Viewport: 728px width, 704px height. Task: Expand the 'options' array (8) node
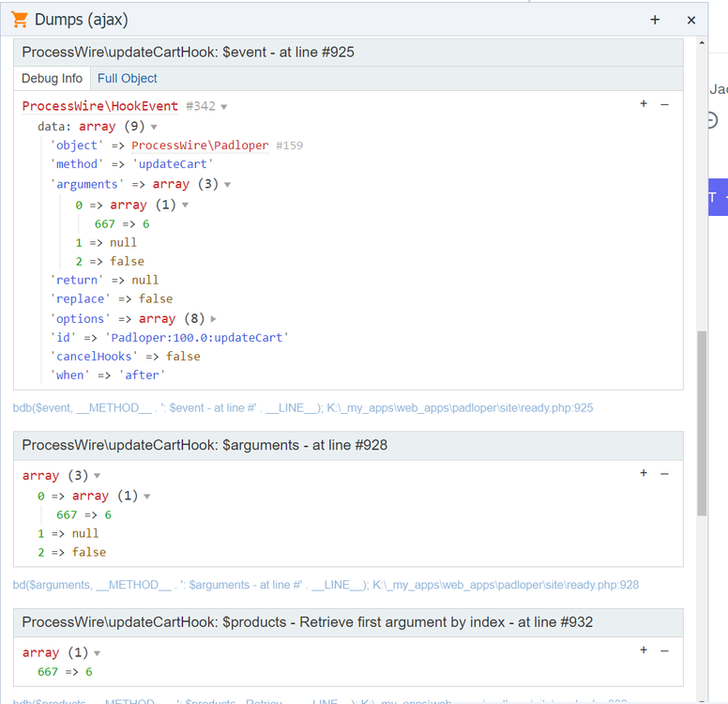pos(213,319)
